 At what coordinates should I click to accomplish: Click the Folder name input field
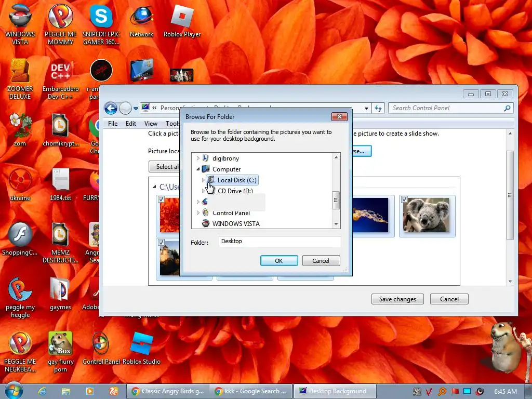[280, 241]
